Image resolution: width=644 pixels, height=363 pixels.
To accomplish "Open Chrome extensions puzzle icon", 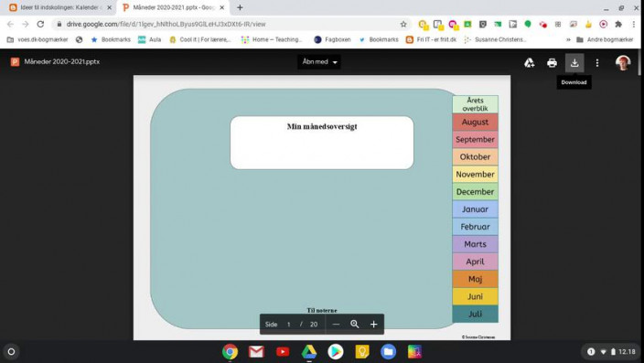I will point(618,24).
